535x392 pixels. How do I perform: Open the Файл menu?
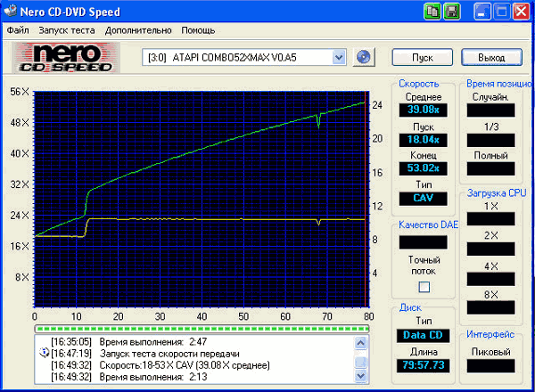[18, 30]
